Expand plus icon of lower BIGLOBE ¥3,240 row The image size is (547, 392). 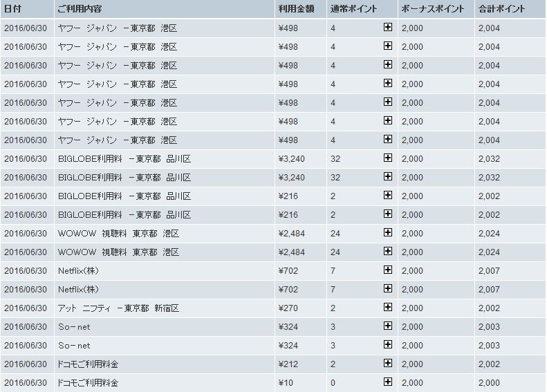click(387, 176)
